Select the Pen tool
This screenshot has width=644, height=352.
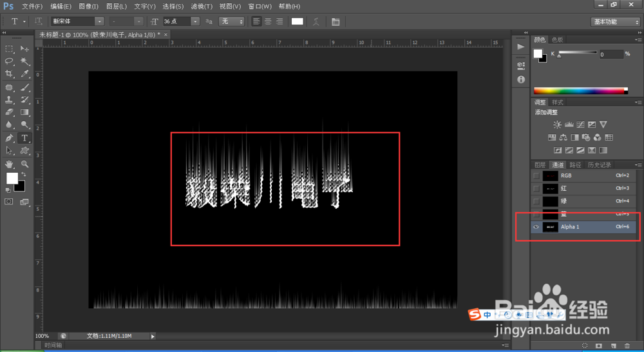pyautogui.click(x=9, y=138)
